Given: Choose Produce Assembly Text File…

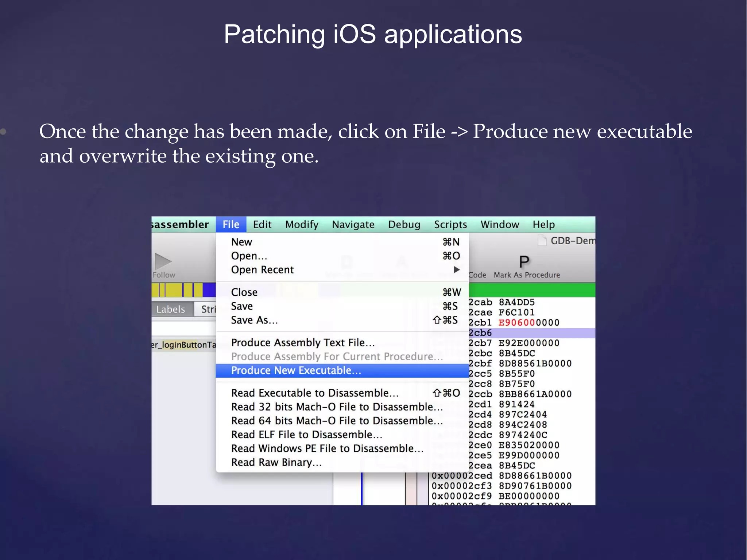Looking at the screenshot, I should [342, 342].
